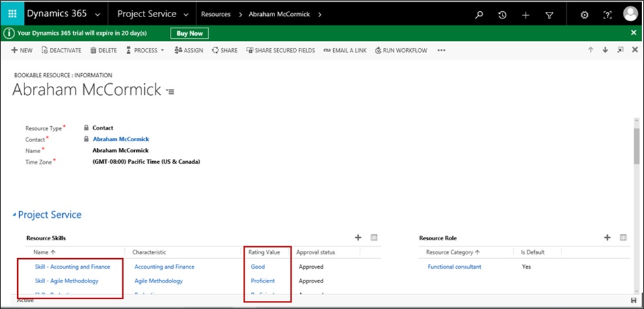Image resolution: width=644 pixels, height=309 pixels.
Task: Open the app launcher waffle icon
Action: tap(12, 14)
